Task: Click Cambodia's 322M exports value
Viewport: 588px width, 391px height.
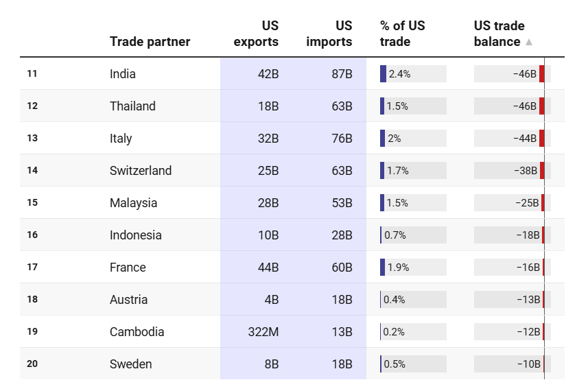Action: (x=263, y=332)
